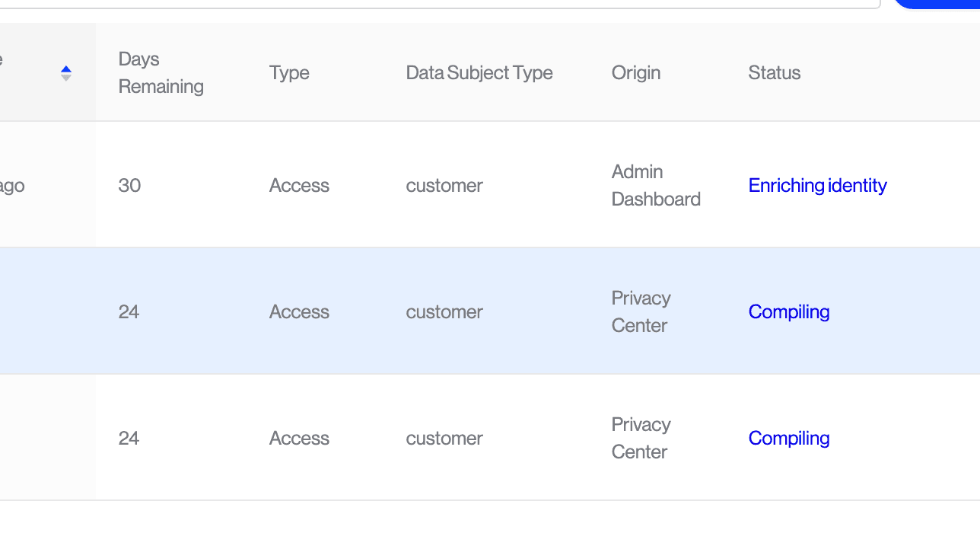Click the Days Remaining column header
The height and width of the screenshot is (533, 980).
(161, 73)
